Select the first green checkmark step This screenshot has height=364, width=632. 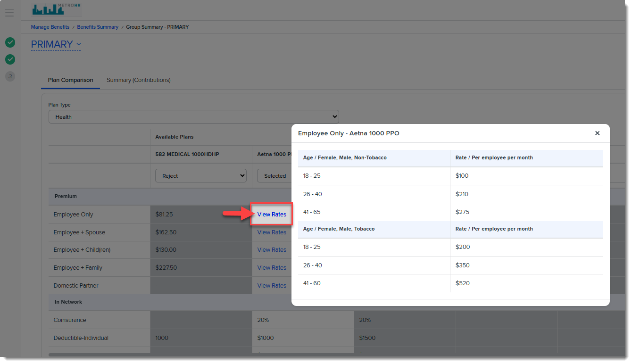pyautogui.click(x=10, y=42)
